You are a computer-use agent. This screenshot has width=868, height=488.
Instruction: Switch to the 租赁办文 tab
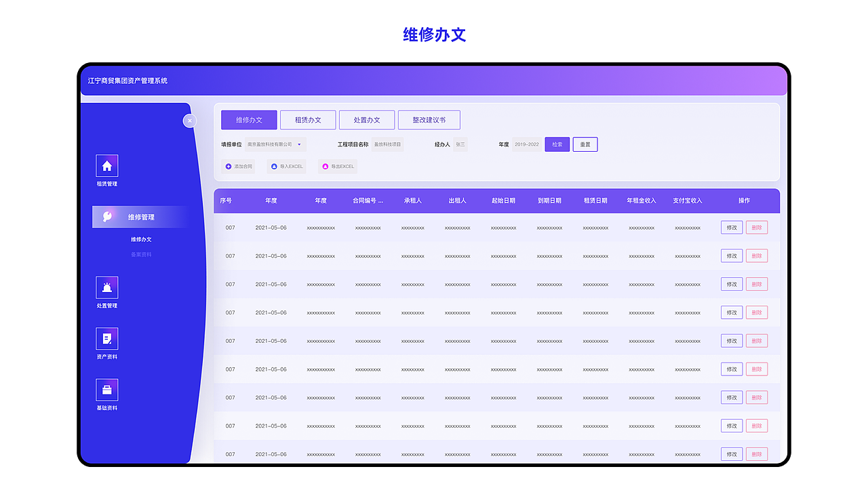pos(308,119)
